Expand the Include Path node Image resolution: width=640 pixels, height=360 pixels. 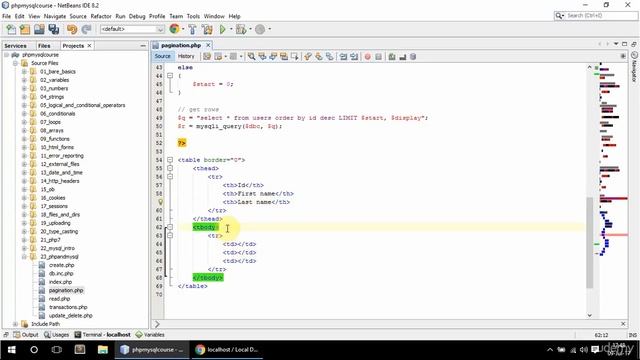click(x=15, y=324)
